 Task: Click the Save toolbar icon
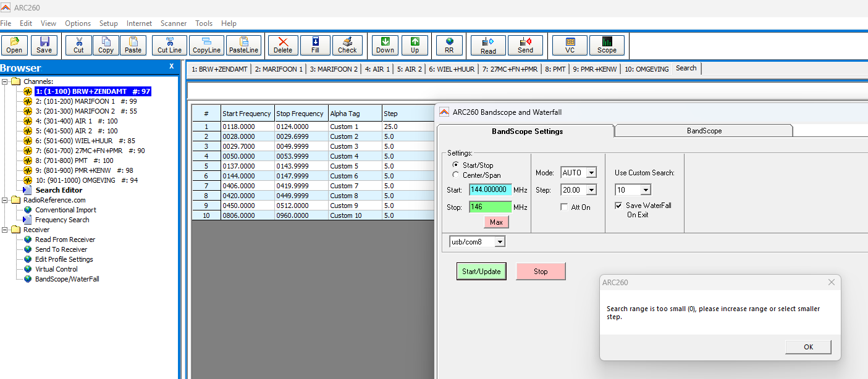pyautogui.click(x=44, y=45)
